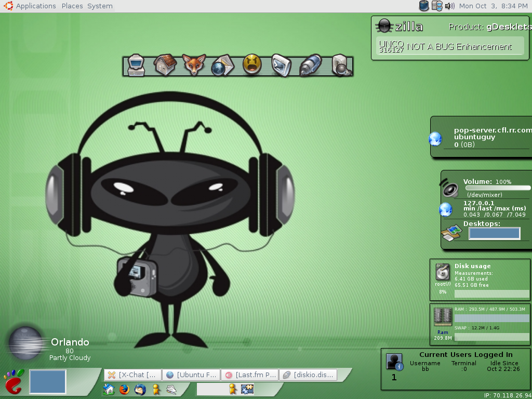Screen dimensions: 532x399
Task: Click the network monitor icon in top panel
Action: coord(437,6)
